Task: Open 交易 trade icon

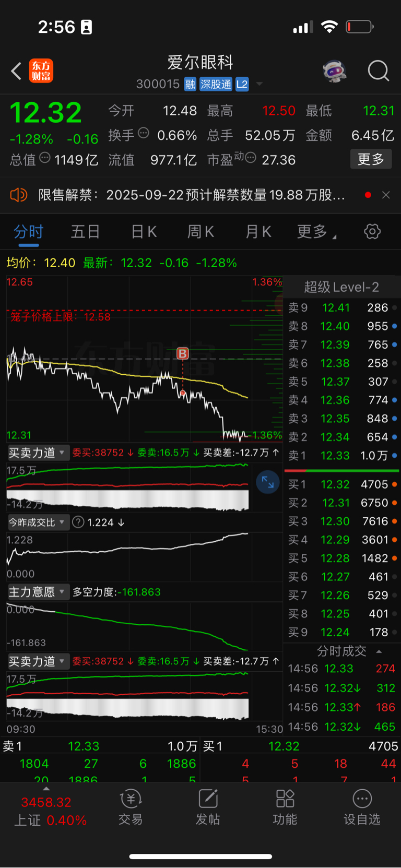Action: coord(131,807)
